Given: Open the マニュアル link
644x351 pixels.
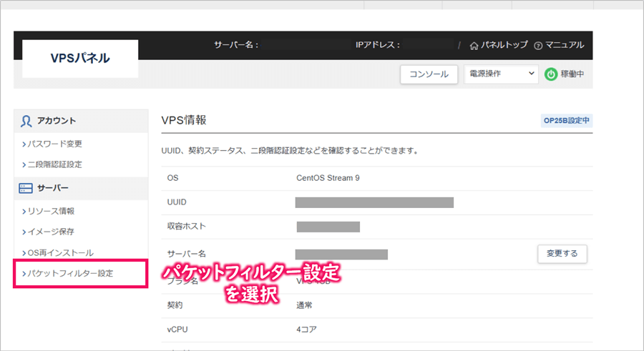Looking at the screenshot, I should (559, 45).
